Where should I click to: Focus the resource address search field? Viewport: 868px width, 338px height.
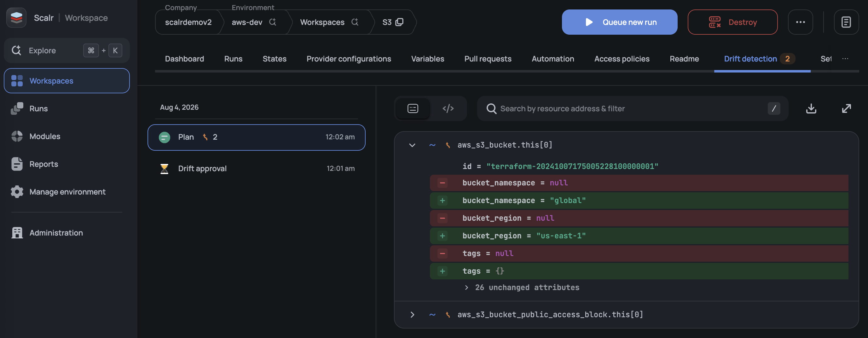(633, 108)
